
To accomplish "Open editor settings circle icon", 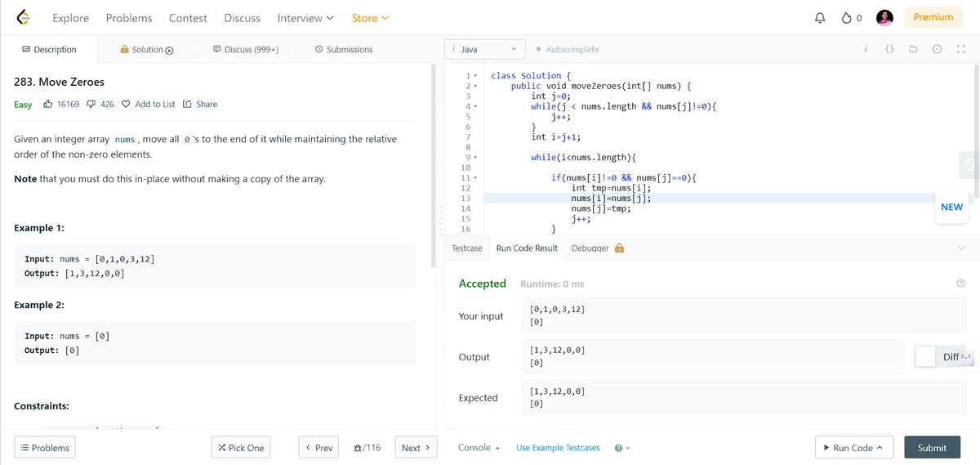I will [x=937, y=50].
